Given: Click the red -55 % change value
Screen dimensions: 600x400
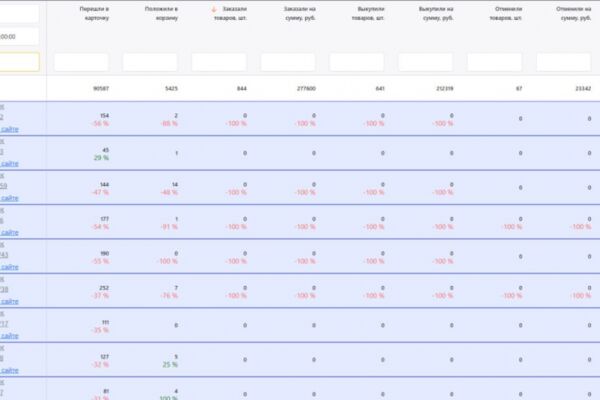Looking at the screenshot, I should [101, 261].
